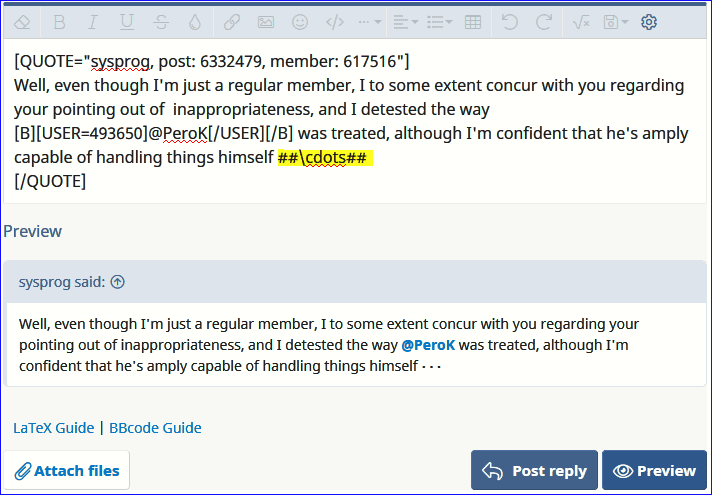Undo the last edit

(x=510, y=22)
